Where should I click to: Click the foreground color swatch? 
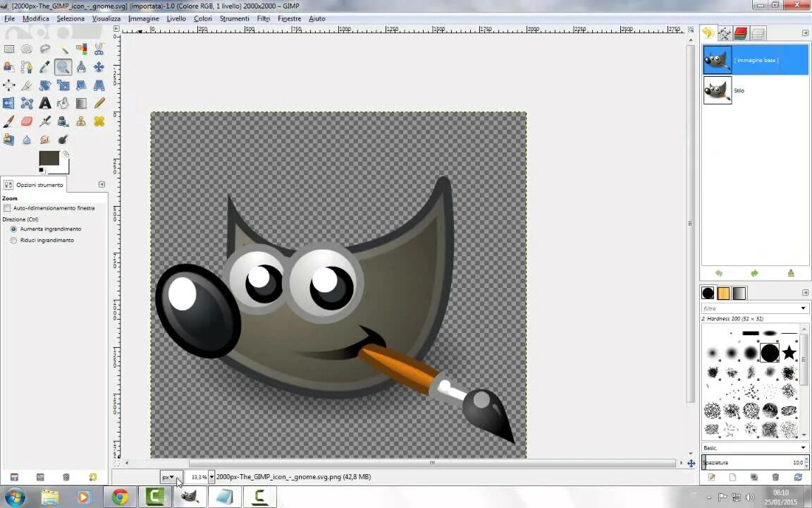tap(49, 159)
